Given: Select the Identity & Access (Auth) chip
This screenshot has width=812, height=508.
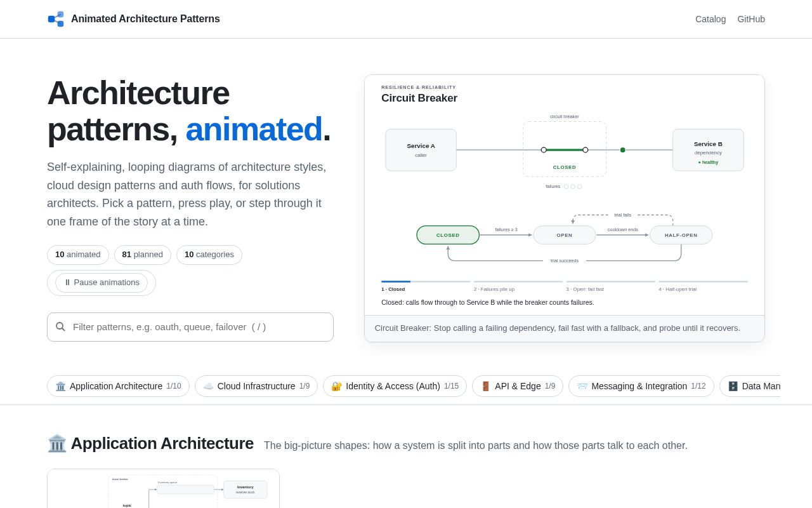Looking at the screenshot, I should 395,386.
